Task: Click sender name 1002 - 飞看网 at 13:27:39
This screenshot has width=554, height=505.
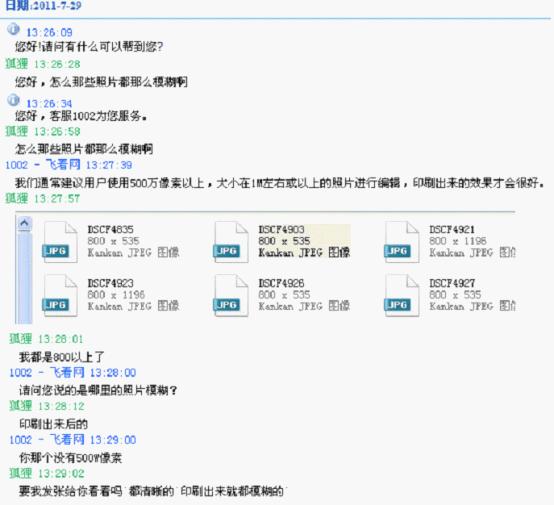Action: tap(43, 165)
